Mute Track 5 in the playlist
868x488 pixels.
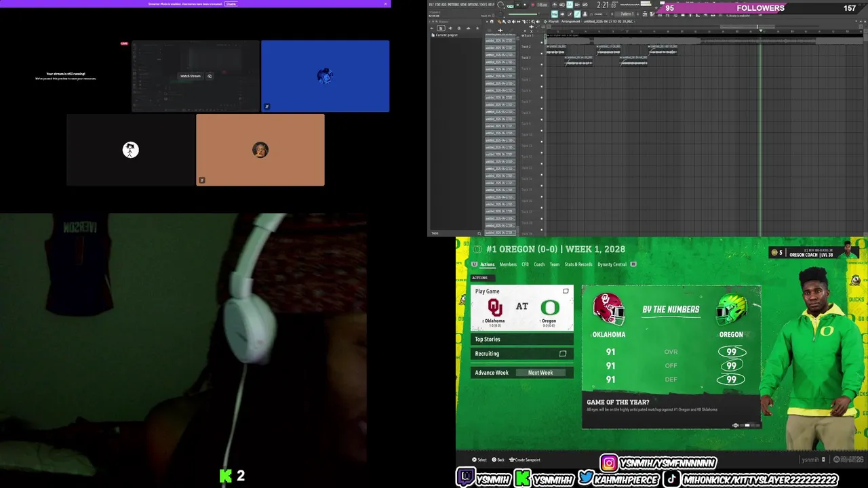[x=542, y=87]
